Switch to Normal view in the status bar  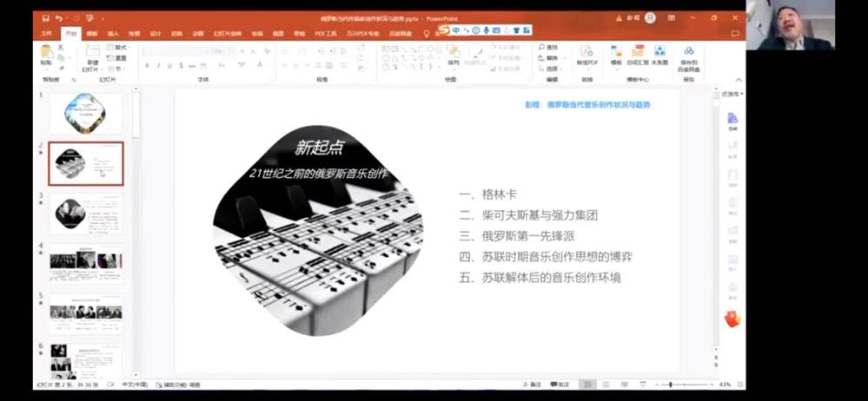pyautogui.click(x=588, y=385)
